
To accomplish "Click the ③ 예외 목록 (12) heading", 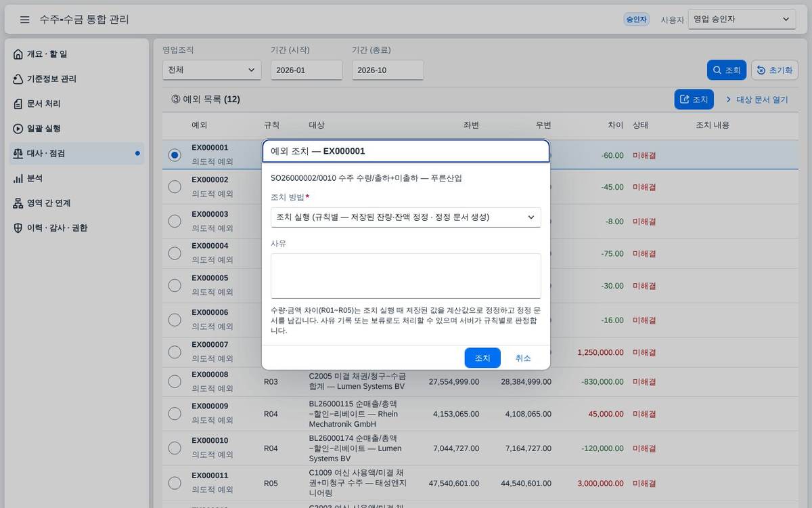I will coord(206,99).
